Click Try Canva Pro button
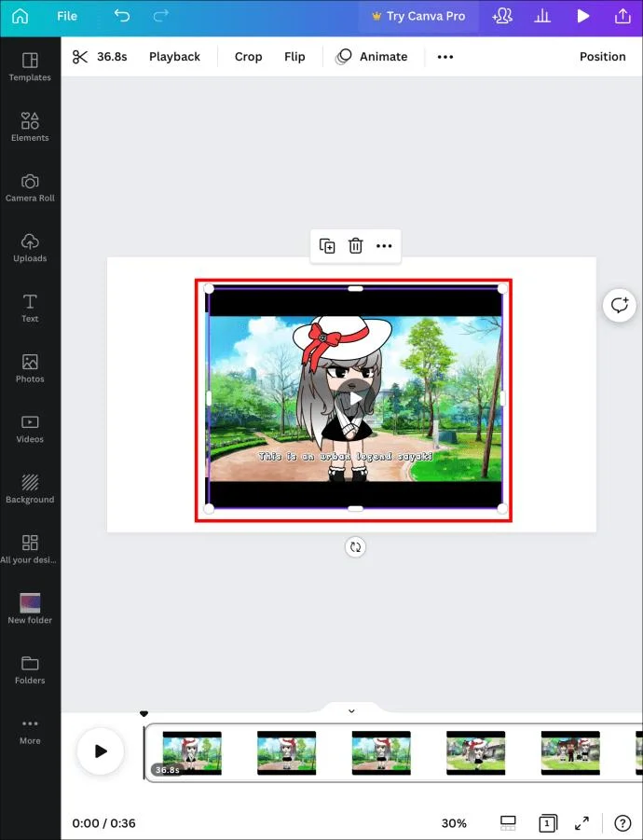 click(x=418, y=16)
